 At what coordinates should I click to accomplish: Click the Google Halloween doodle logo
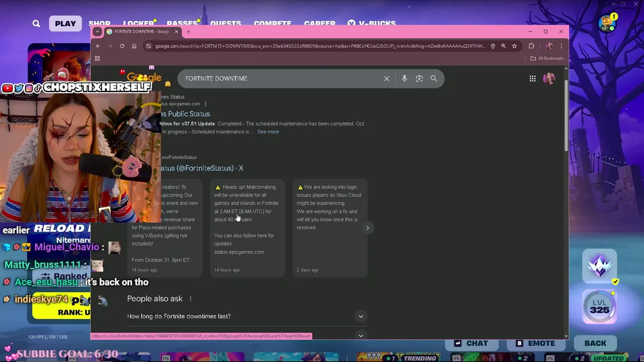coord(144,77)
